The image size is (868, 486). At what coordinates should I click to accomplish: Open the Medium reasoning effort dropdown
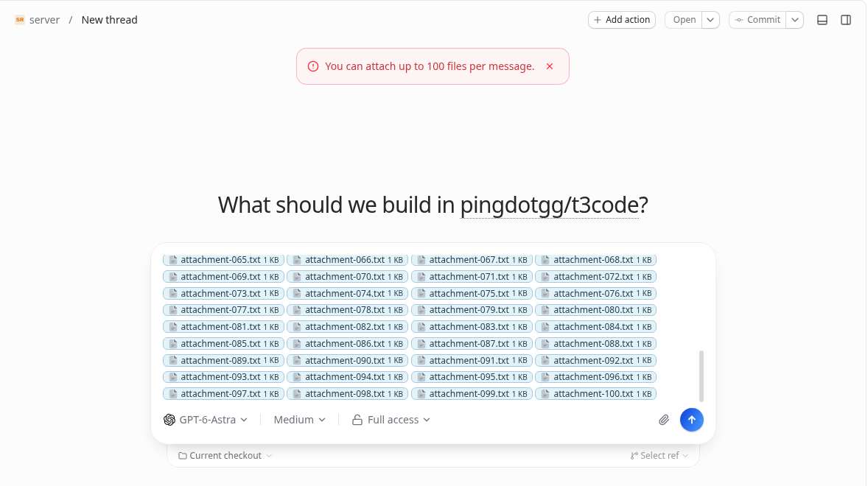tap(299, 420)
